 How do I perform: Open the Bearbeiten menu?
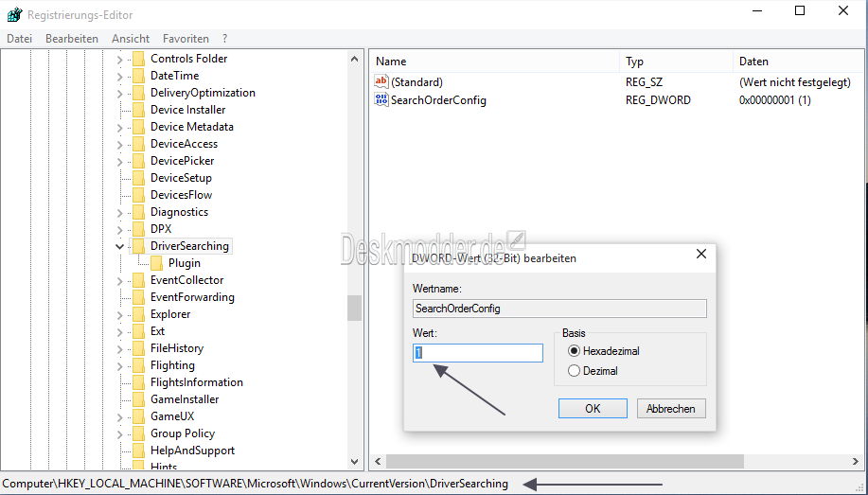[72, 39]
